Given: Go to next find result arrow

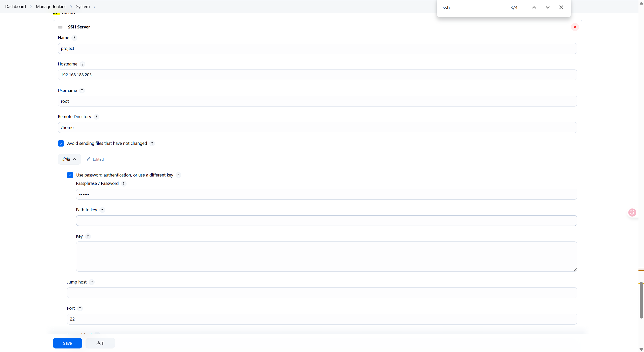Looking at the screenshot, I should 548,8.
